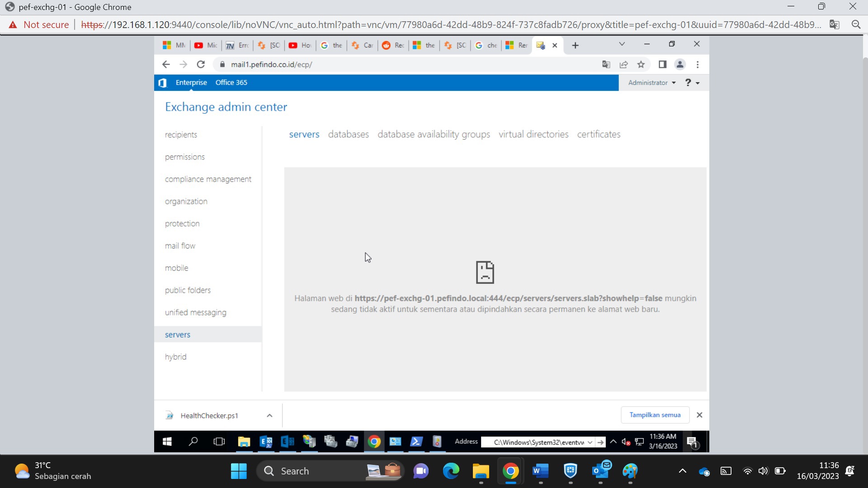868x488 pixels.
Task: Select the Office 365 tab
Action: click(x=231, y=82)
